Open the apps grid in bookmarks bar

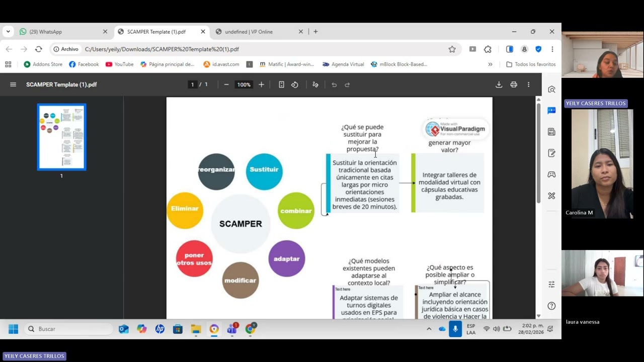click(x=8, y=64)
